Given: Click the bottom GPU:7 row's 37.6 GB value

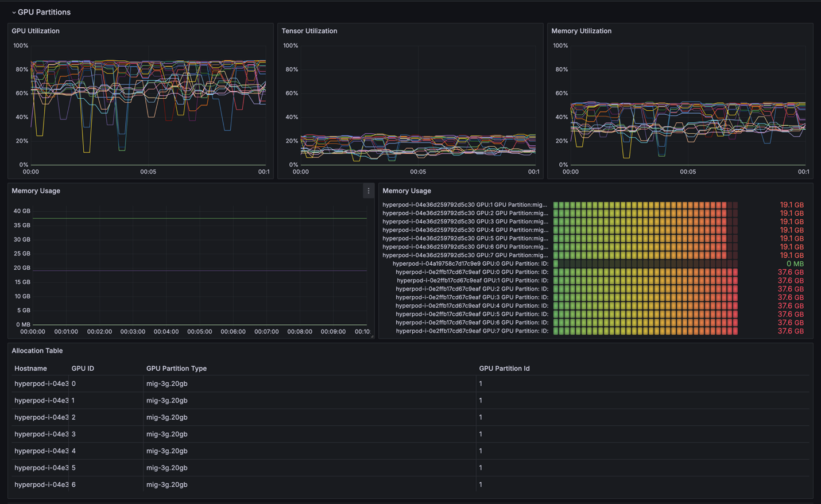Looking at the screenshot, I should pos(791,331).
